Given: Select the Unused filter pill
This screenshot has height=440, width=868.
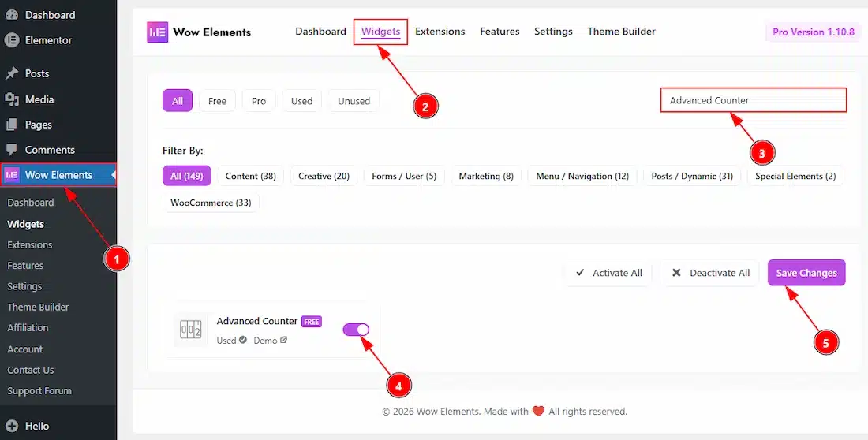Looking at the screenshot, I should (354, 101).
